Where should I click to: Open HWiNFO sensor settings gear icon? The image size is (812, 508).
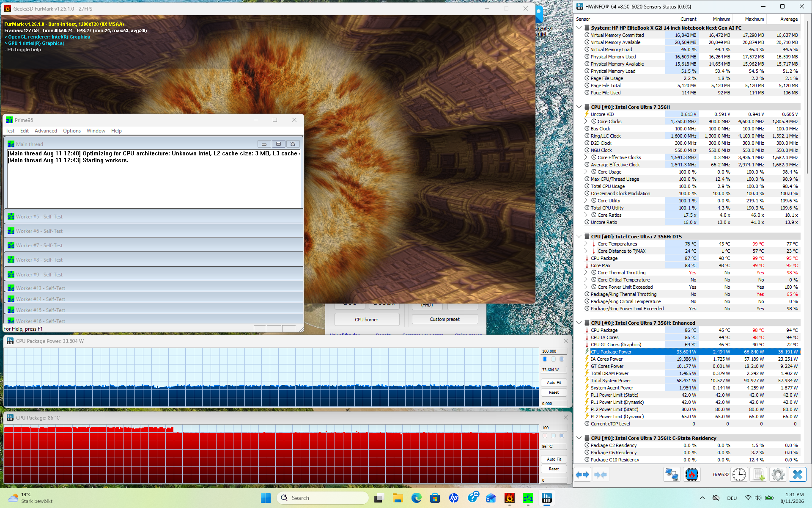[x=778, y=475]
